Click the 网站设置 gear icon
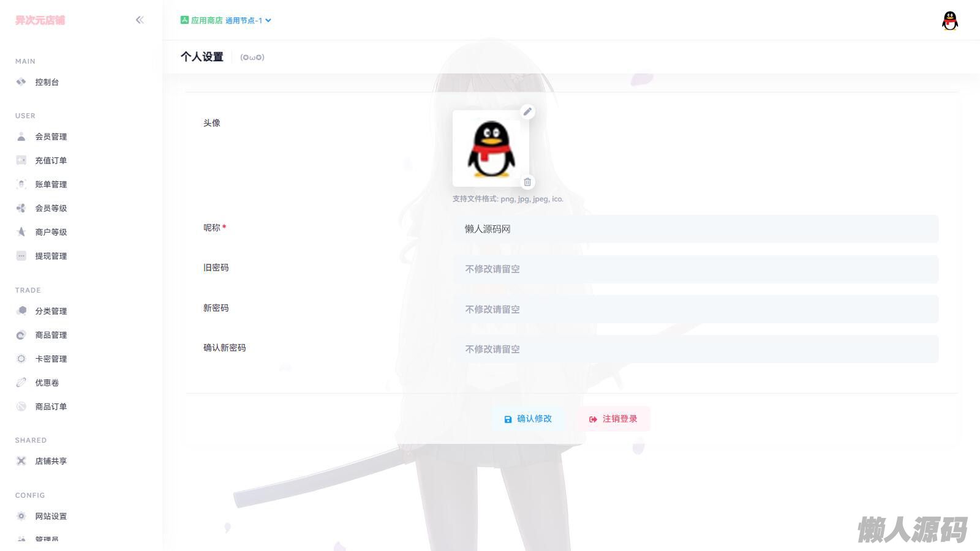The image size is (980, 551). [x=21, y=516]
